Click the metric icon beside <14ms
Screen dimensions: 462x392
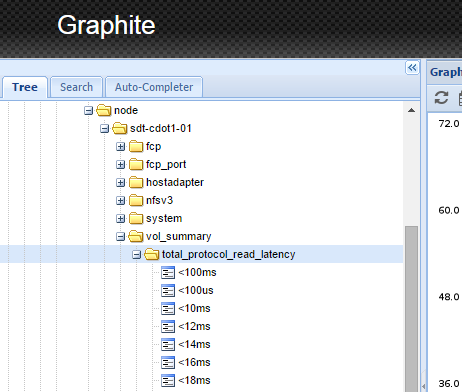coord(168,344)
